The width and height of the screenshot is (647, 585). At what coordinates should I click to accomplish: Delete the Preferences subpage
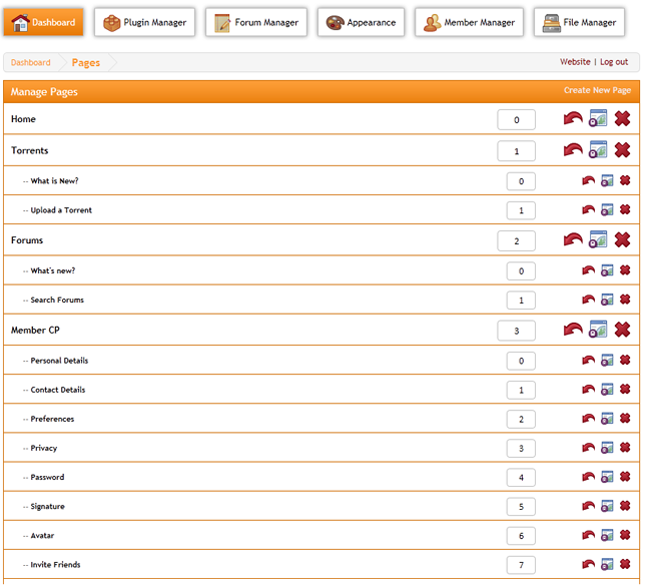tap(625, 419)
